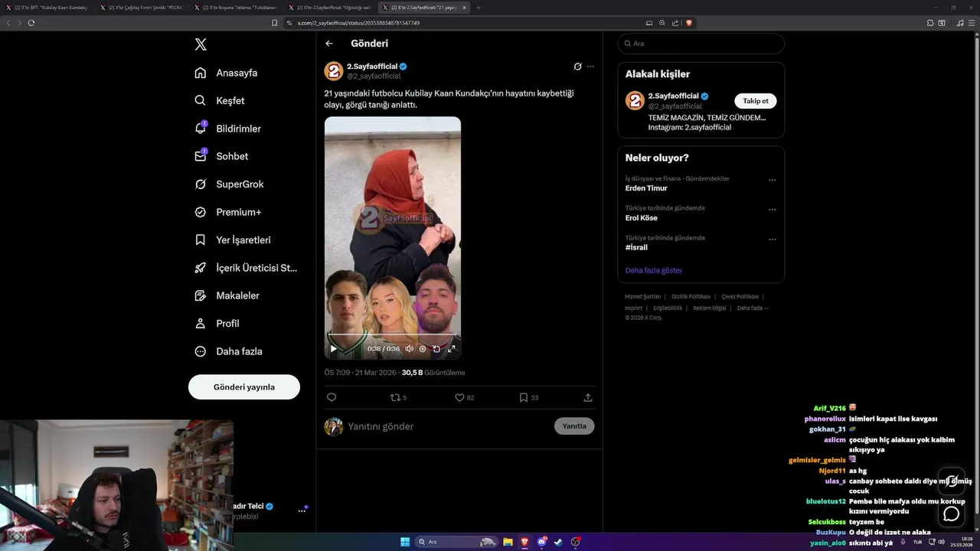Click the Brave shields icon in address bar
Image resolution: width=980 pixels, height=551 pixels.
(x=689, y=23)
